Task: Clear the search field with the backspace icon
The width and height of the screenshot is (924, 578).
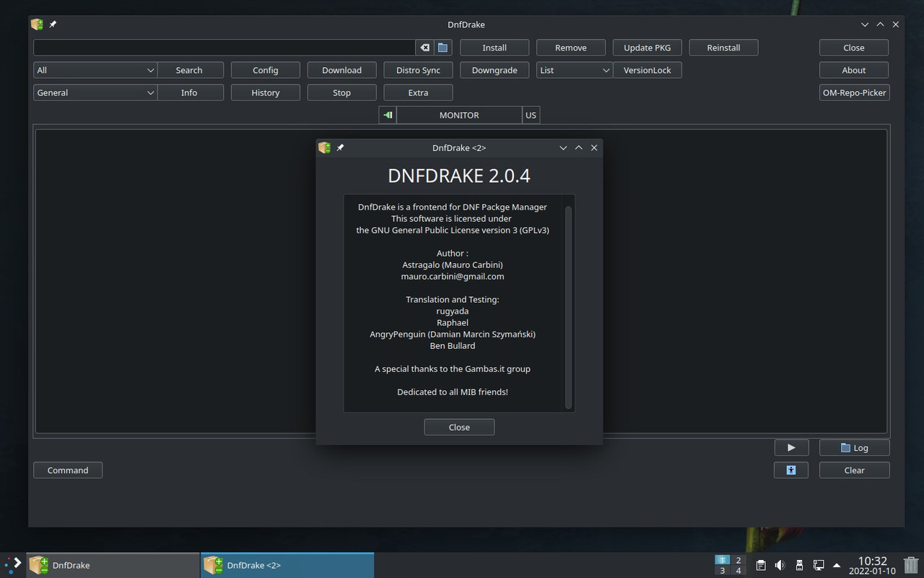Action: (424, 48)
